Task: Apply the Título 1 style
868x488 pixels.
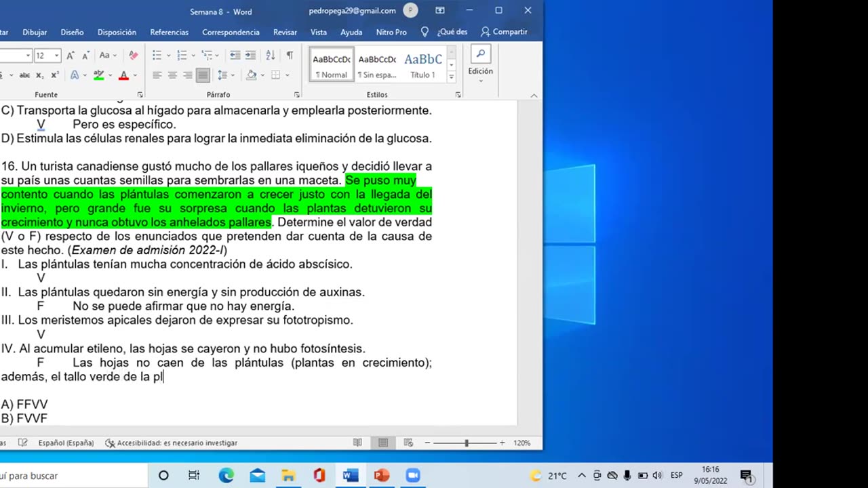Action: tap(423, 65)
